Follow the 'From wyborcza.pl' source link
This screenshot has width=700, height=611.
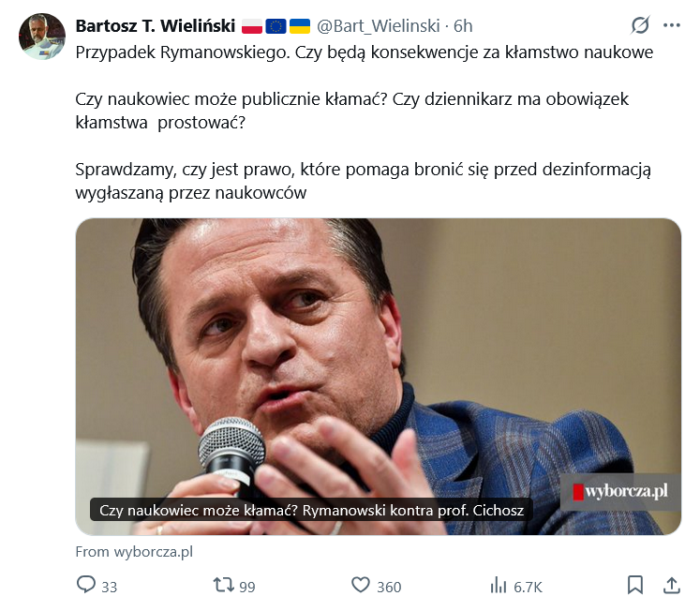coord(134,552)
